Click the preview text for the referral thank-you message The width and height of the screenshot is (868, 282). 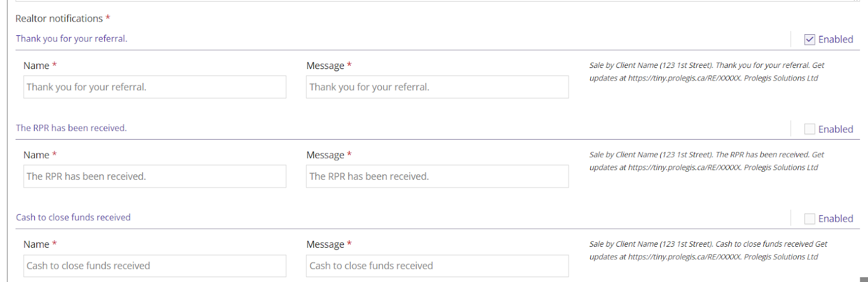[706, 72]
